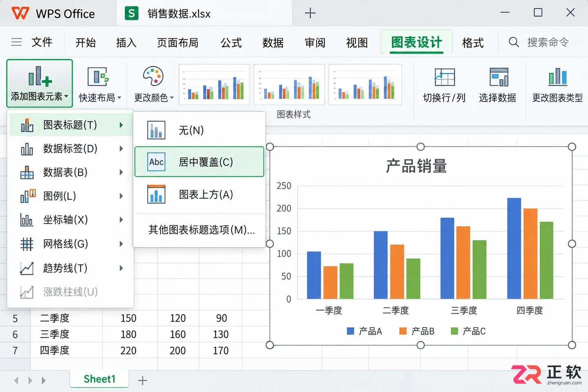588x392 pixels.
Task: Switch to the 图表设计 ribbon tab
Action: (416, 42)
